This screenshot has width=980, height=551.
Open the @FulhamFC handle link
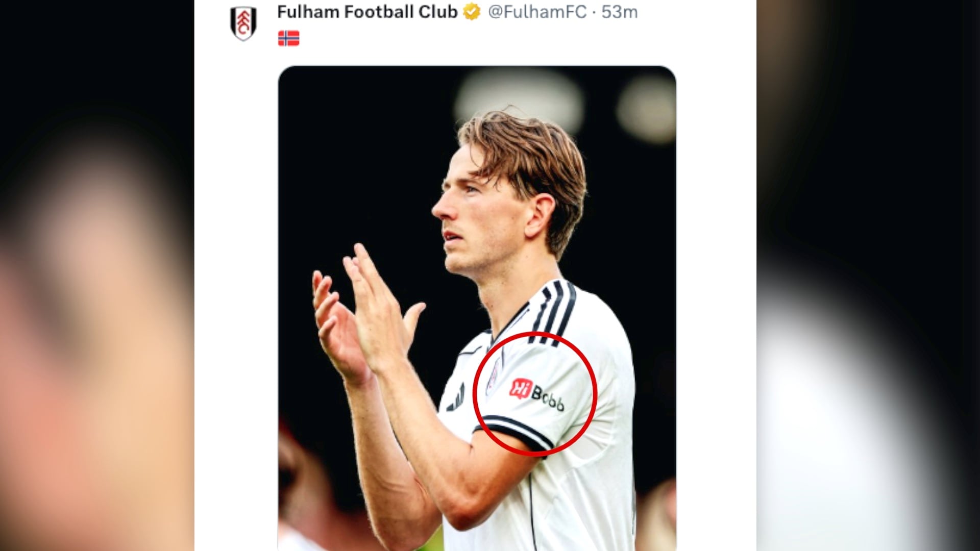point(537,12)
